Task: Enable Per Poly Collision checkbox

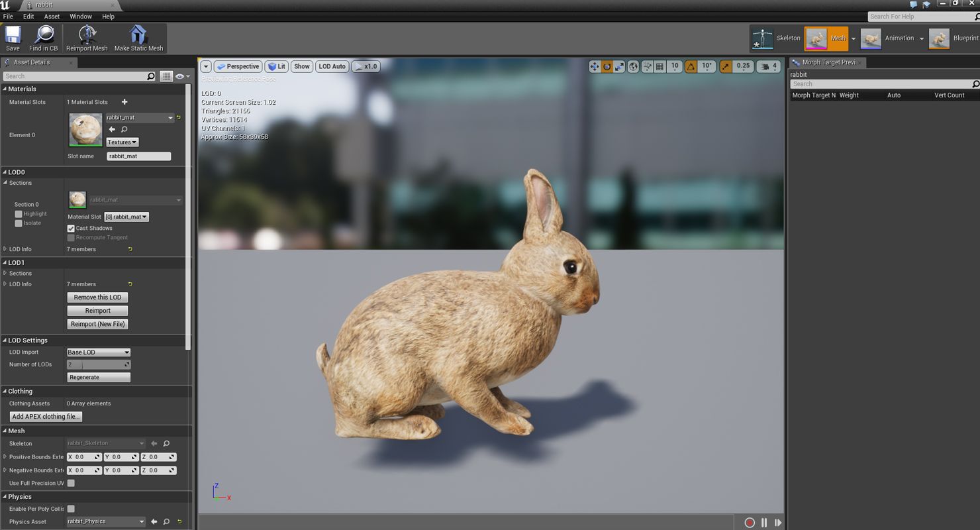Action: point(71,509)
